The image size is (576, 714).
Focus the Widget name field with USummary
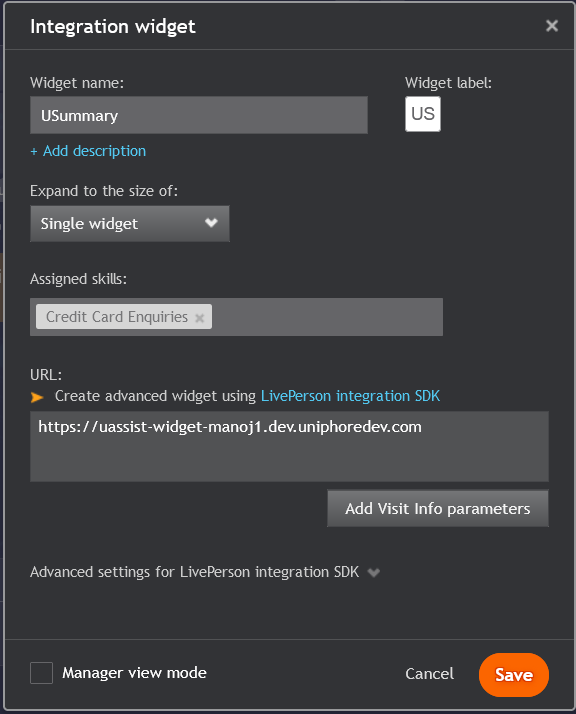199,115
